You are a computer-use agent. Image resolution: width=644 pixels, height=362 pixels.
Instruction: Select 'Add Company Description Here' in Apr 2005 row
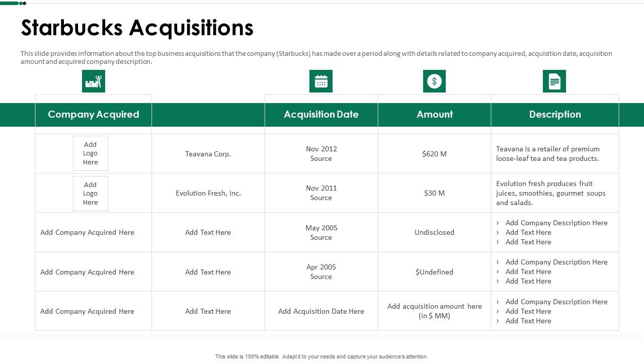pyautogui.click(x=556, y=262)
